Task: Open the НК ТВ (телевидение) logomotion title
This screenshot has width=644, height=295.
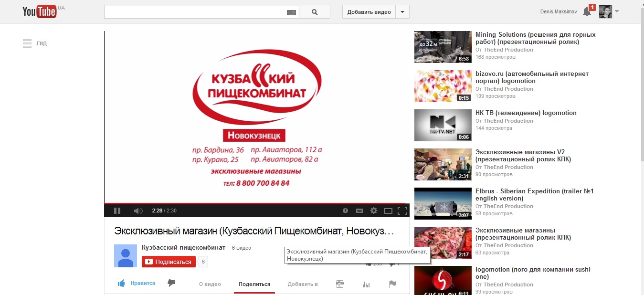Action: pyautogui.click(x=526, y=113)
